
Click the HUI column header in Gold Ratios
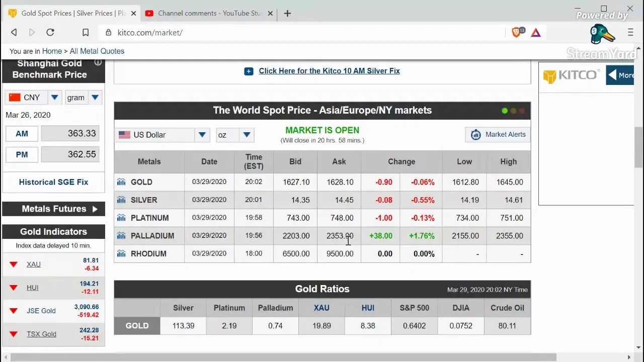pos(368,308)
